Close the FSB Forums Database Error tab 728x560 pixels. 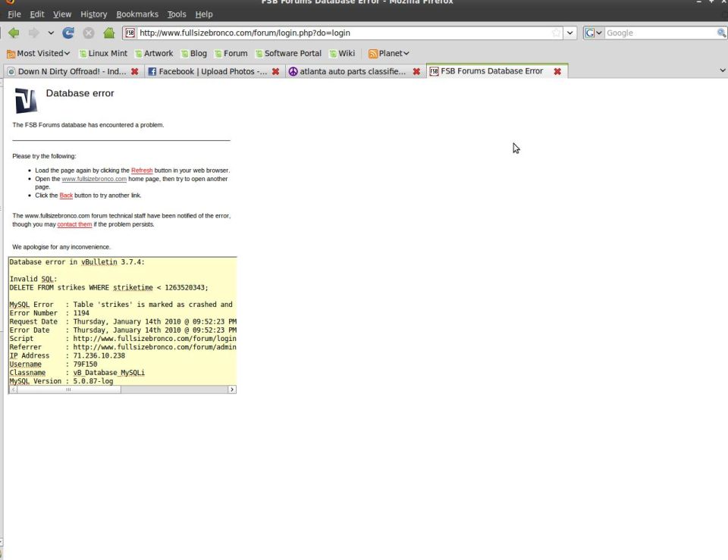click(x=557, y=71)
